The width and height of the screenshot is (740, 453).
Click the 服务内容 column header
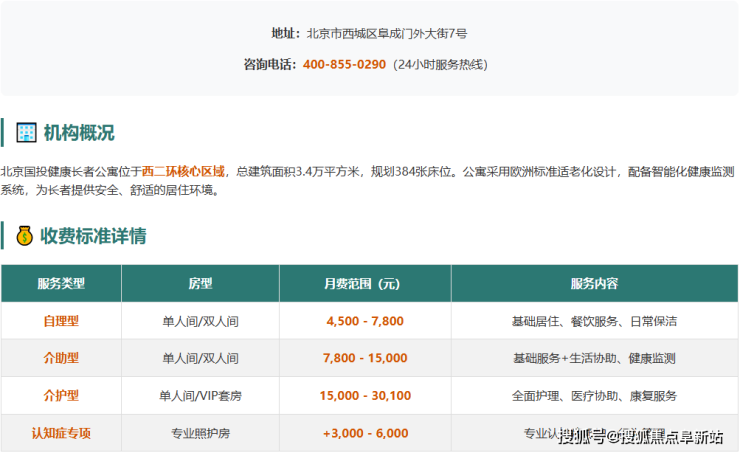point(594,283)
